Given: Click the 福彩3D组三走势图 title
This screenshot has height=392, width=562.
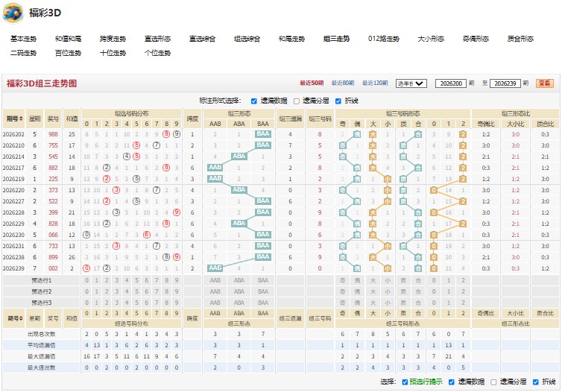Looking at the screenshot, I should [x=42, y=83].
